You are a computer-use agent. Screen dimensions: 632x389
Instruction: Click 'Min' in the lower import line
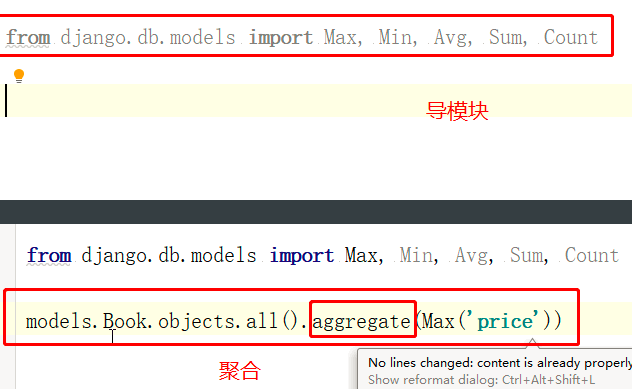coord(416,256)
